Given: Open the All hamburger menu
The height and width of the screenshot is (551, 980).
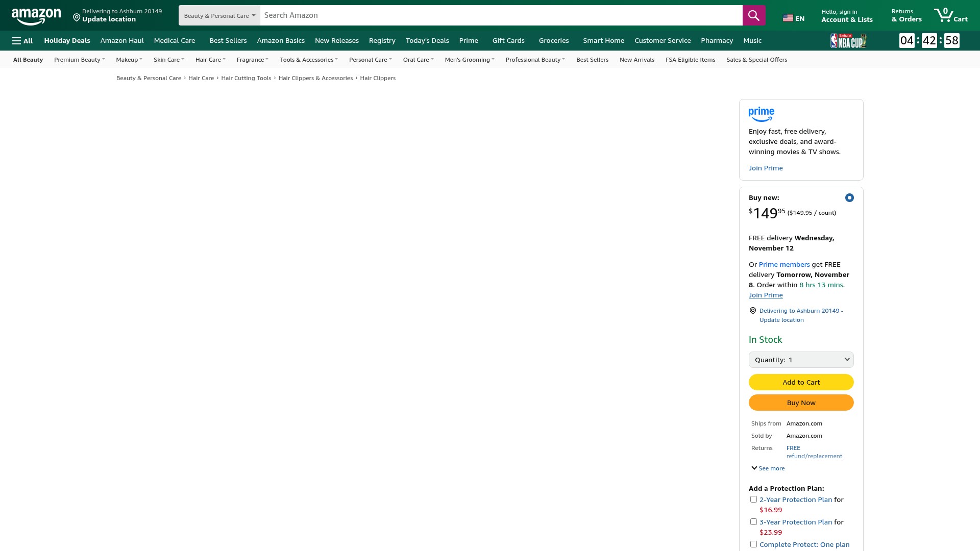Looking at the screenshot, I should [x=22, y=41].
